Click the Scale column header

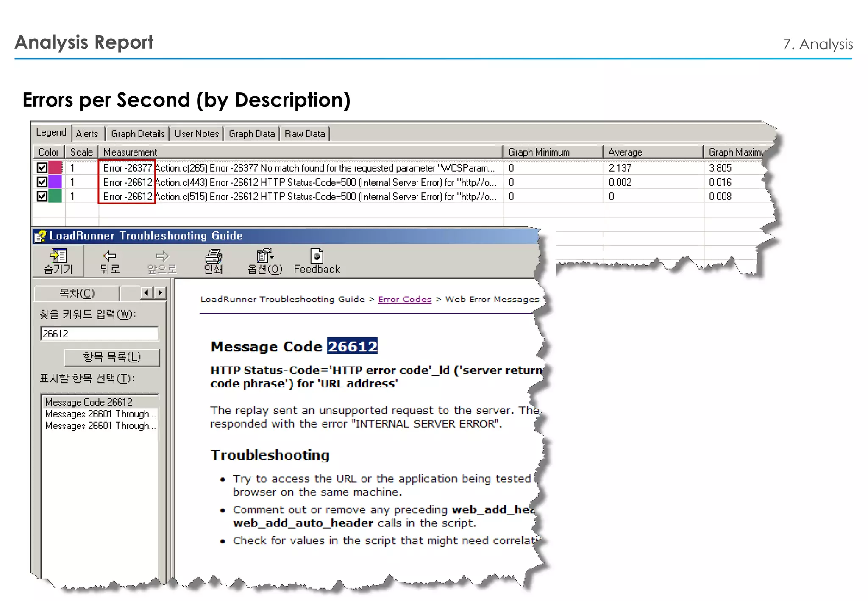click(x=81, y=152)
